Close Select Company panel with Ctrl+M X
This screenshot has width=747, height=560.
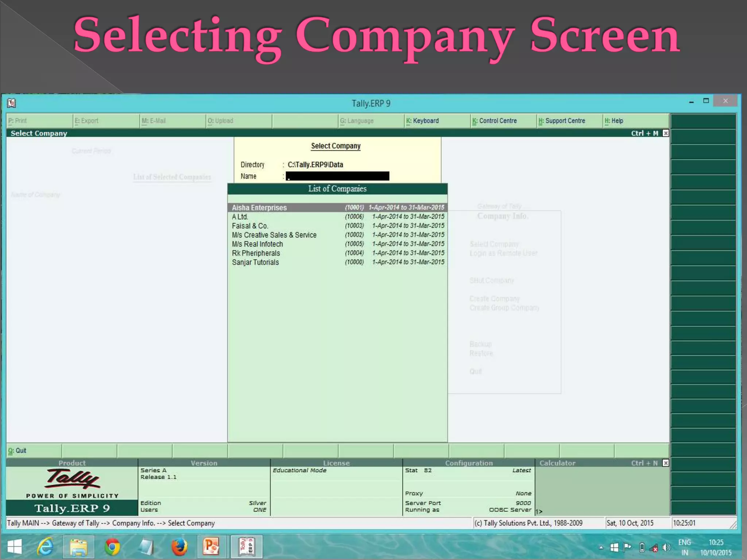pos(666,133)
